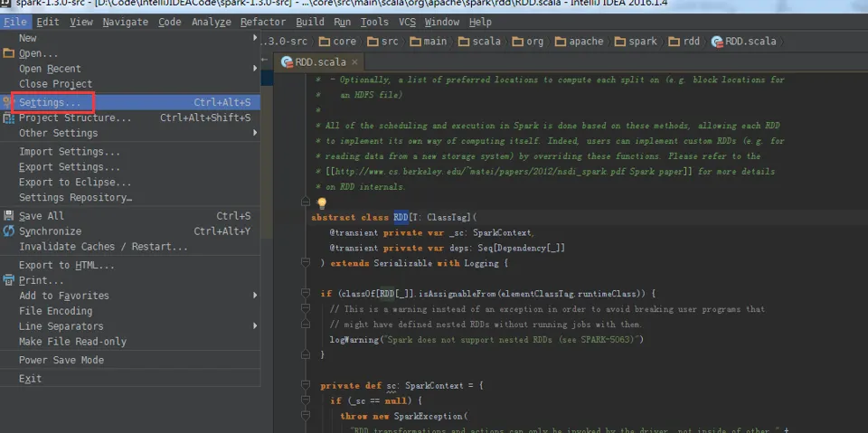Image resolution: width=868 pixels, height=433 pixels.
Task: Click the Print printer icon
Action: 9,280
